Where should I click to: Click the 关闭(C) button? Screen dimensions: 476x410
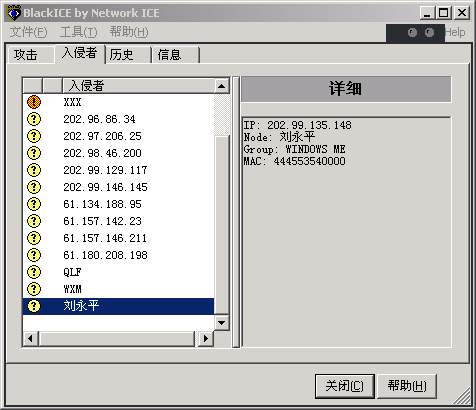coord(345,386)
